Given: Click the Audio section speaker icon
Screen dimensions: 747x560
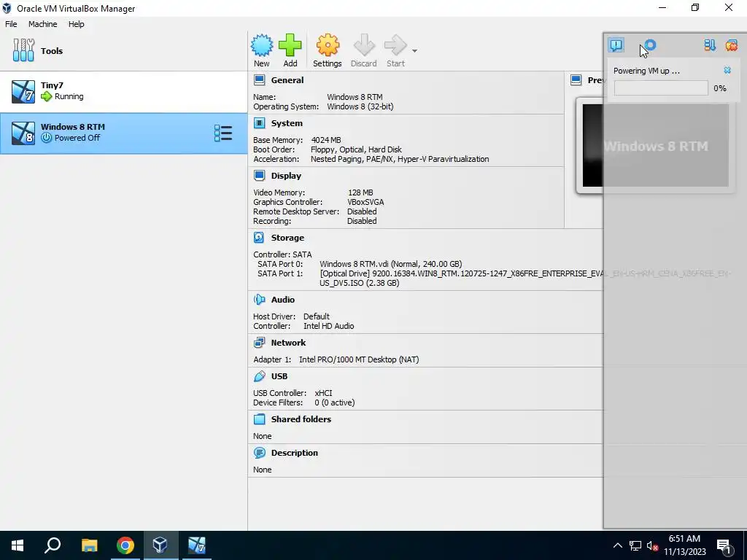Looking at the screenshot, I should [x=259, y=300].
